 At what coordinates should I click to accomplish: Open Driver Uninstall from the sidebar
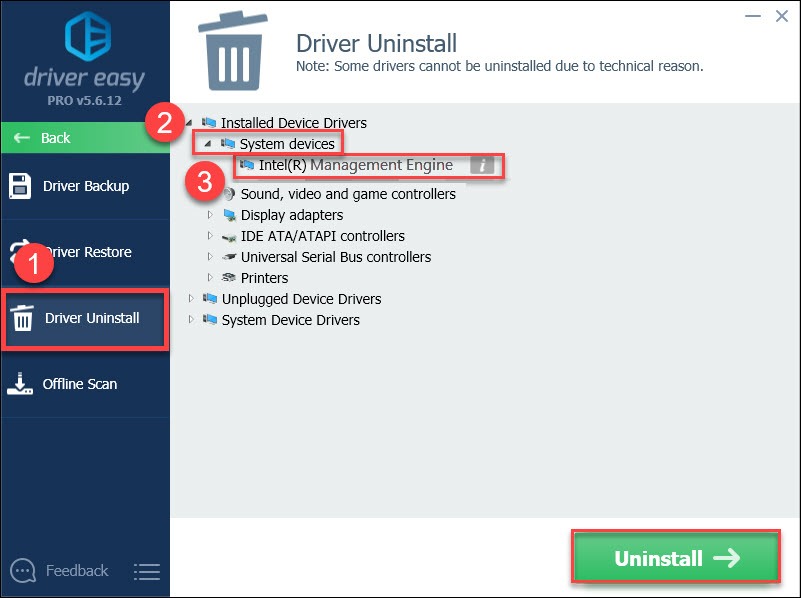(85, 318)
